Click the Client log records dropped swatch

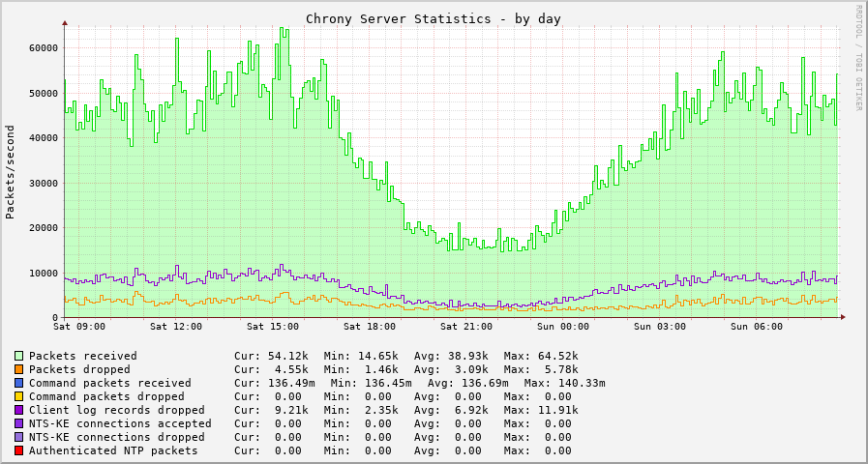pyautogui.click(x=19, y=411)
